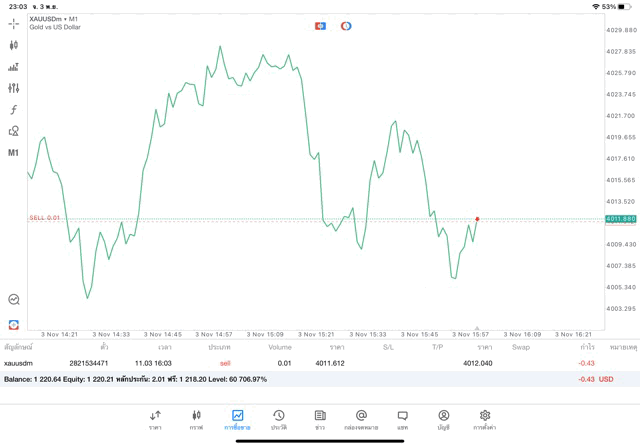640x447 pixels.
Task: Switch to the ราคา (Quotes) tab
Action: [155, 419]
